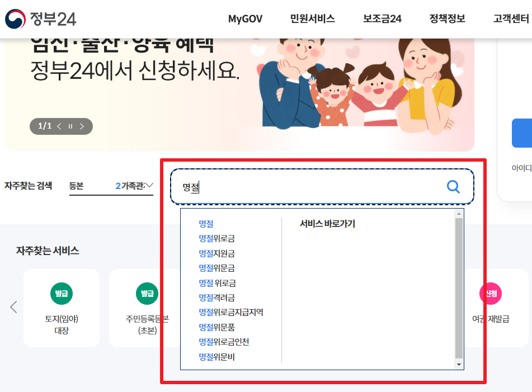Choose the 명절위로금지급지역 suggestion
This screenshot has height=392, width=532.
(230, 312)
